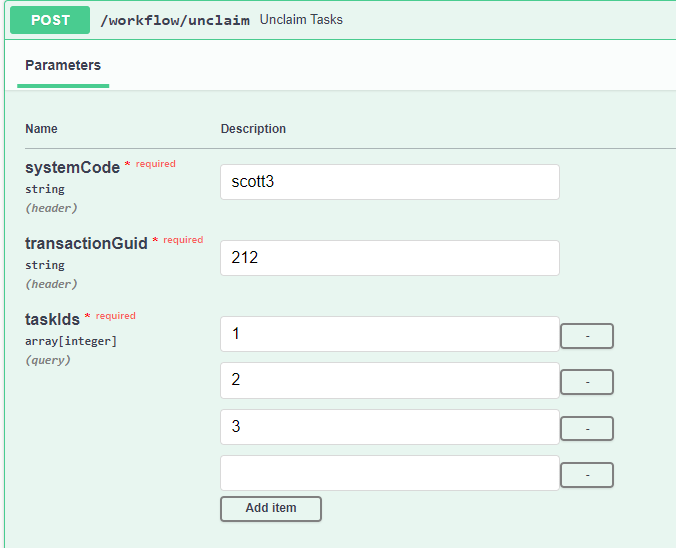Click the string type label under transactionGuid
This screenshot has height=548, width=676.
tap(45, 265)
